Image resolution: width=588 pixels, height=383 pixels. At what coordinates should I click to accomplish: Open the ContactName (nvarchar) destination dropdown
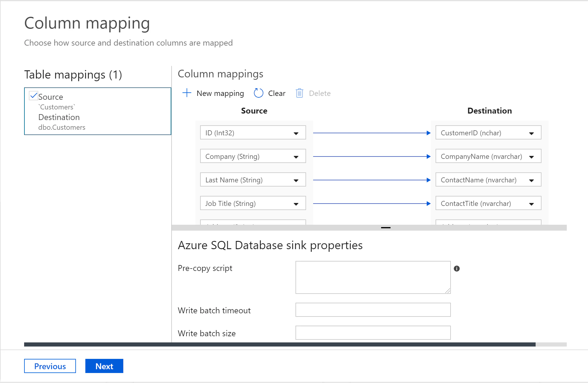click(489, 180)
